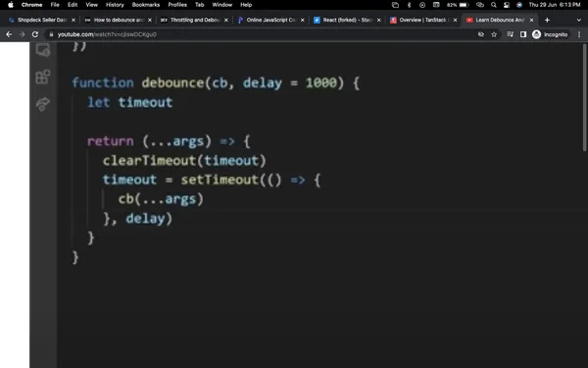This screenshot has height=368, width=588.
Task: Click the browser forward arrow
Action: (x=23, y=34)
